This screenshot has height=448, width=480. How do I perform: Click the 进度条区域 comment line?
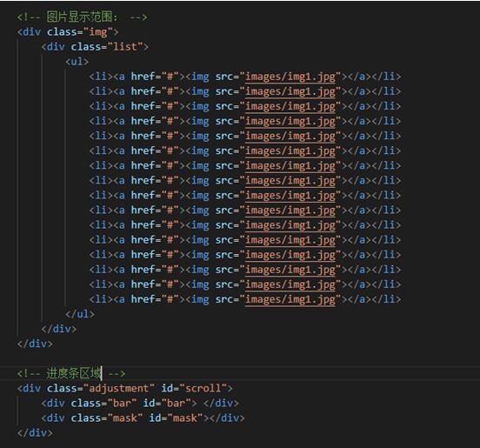tap(71, 373)
